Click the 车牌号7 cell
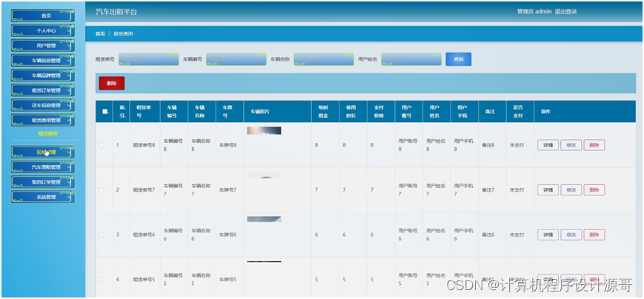The height and width of the screenshot is (299, 644). point(228,190)
